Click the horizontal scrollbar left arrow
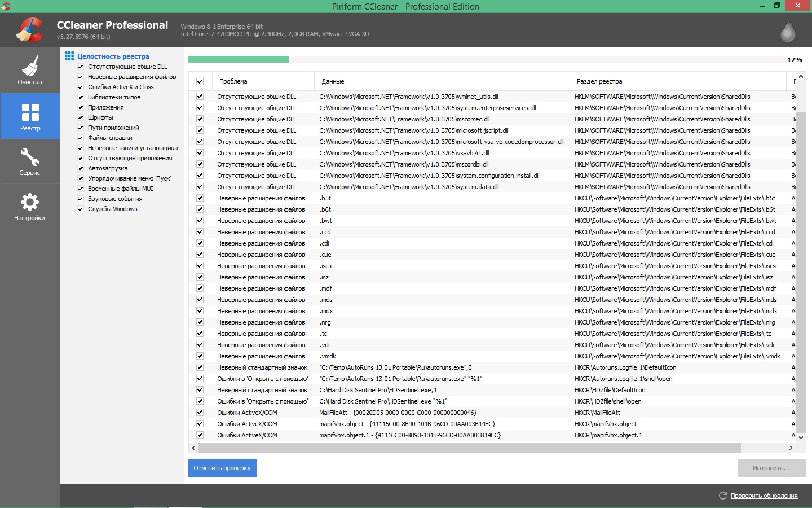The height and width of the screenshot is (508, 812). point(193,448)
